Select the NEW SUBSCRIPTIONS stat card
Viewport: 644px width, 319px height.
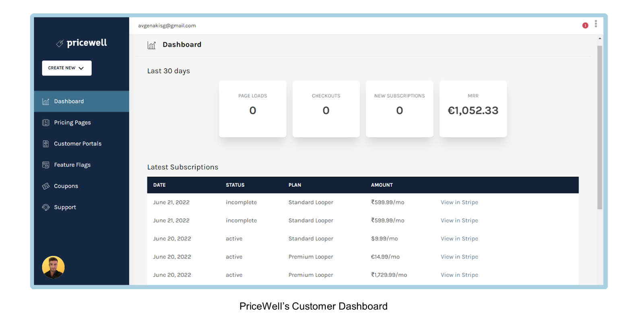[x=400, y=109]
